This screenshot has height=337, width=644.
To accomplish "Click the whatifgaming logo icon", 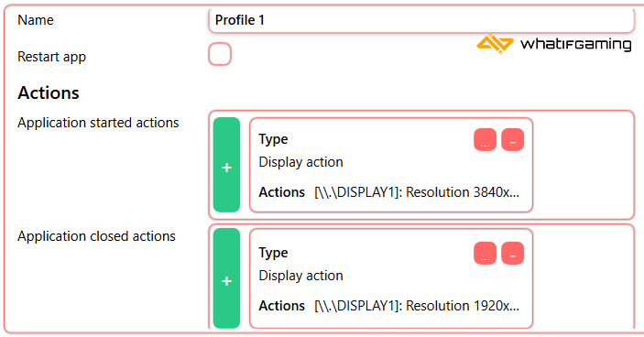I will coord(495,44).
